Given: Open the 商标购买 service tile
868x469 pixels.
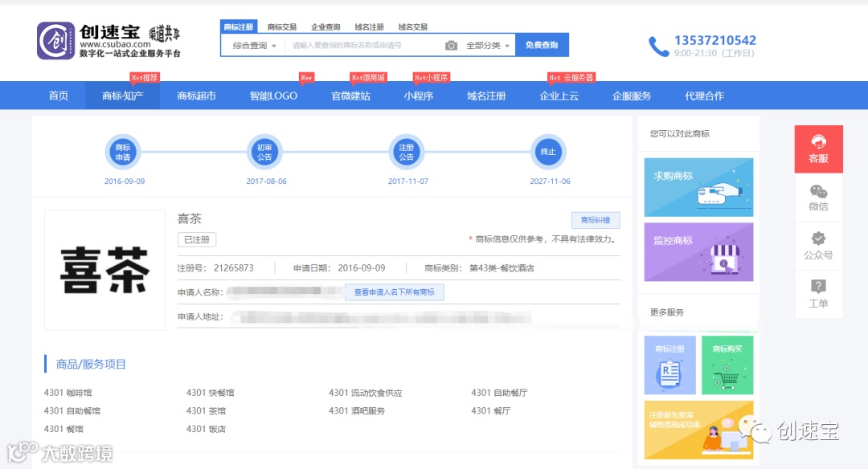Looking at the screenshot, I should point(727,365).
